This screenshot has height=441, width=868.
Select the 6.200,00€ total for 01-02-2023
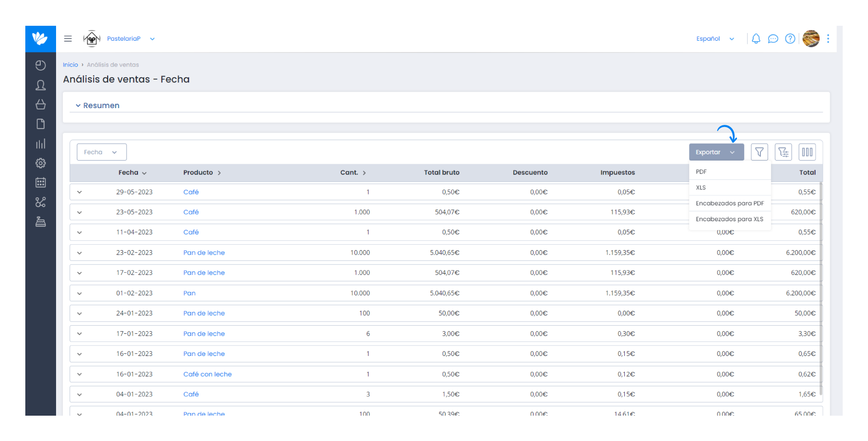(x=801, y=293)
